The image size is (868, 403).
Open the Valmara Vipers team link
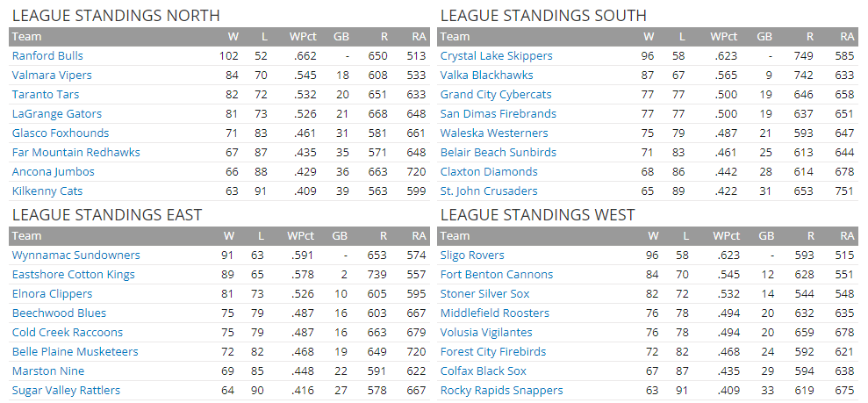click(x=52, y=76)
